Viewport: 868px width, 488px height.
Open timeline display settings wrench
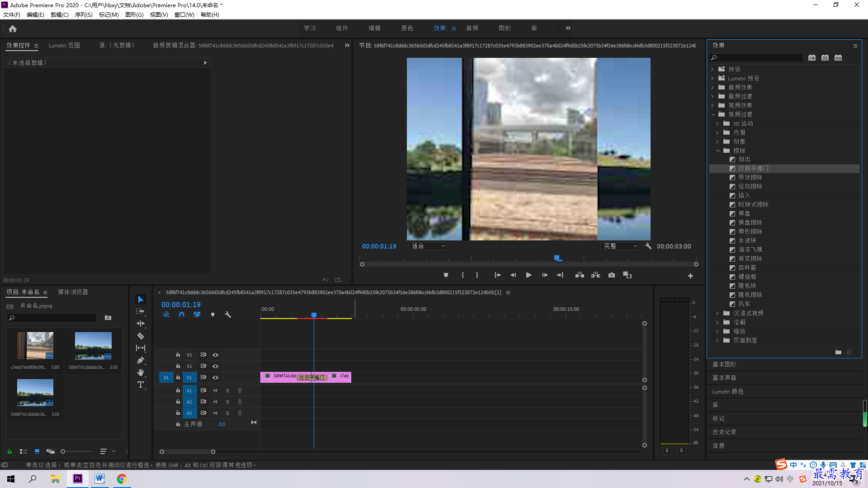coord(228,314)
